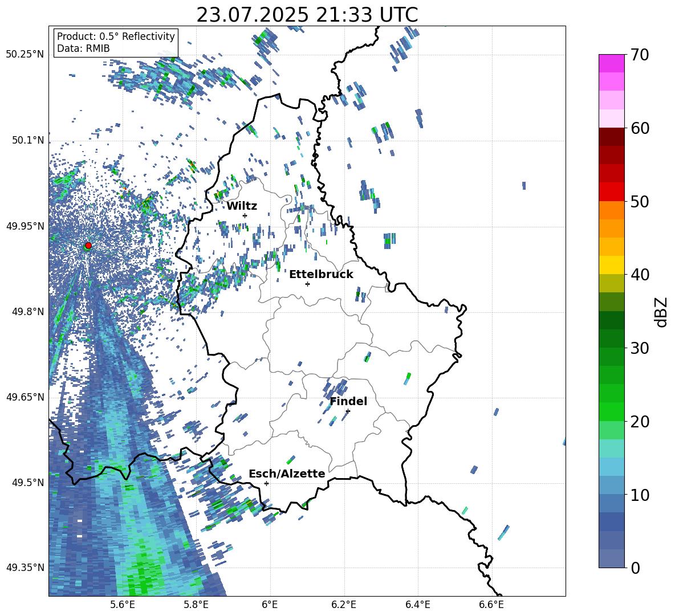
Task: Click the 49.8°N latitude label
Action: click(28, 312)
